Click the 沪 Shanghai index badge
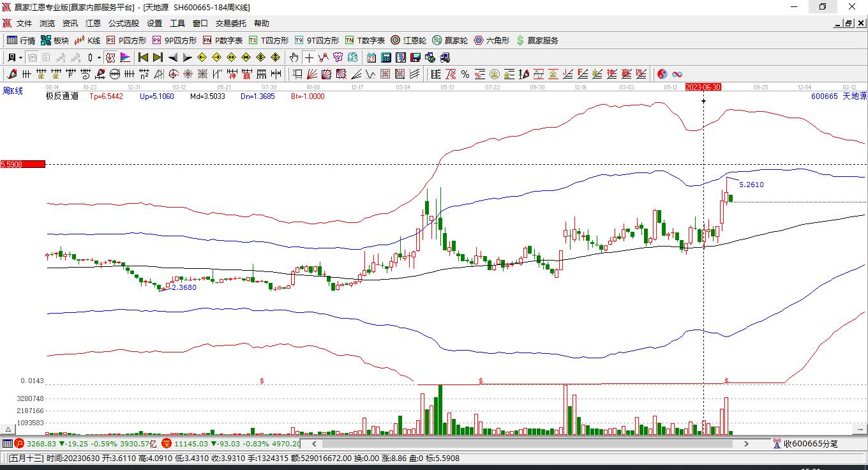The height and width of the screenshot is (470, 868). pyautogui.click(x=19, y=443)
